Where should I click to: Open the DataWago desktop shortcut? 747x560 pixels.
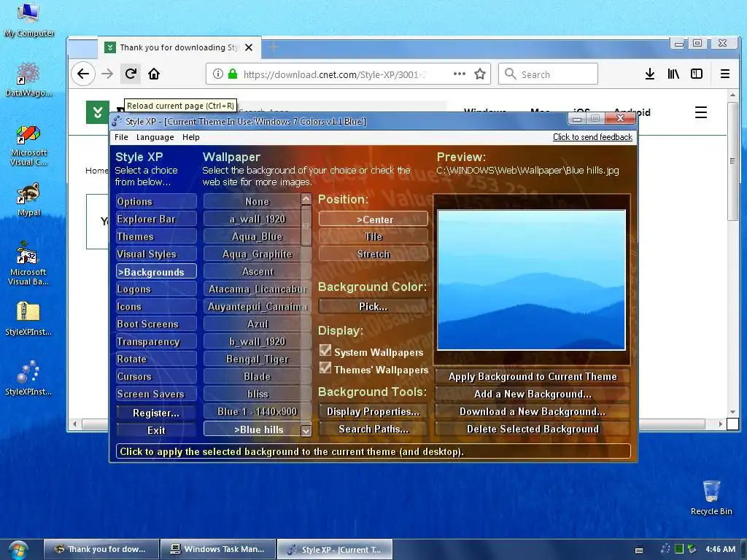[x=28, y=79]
